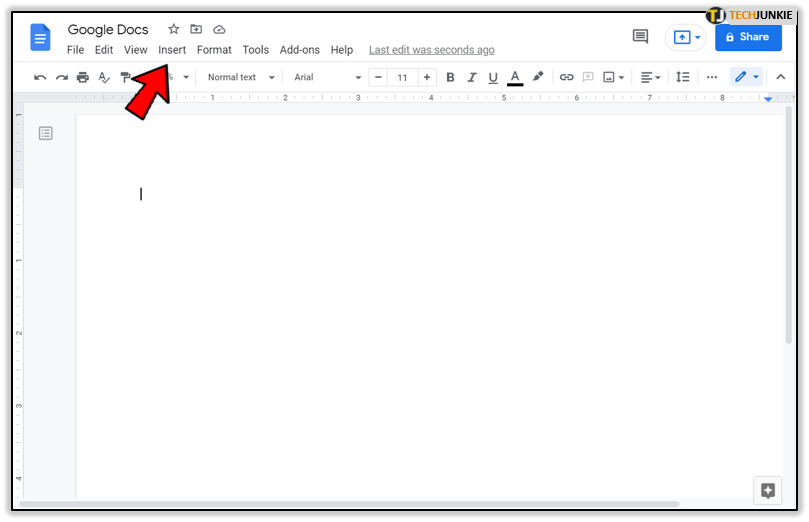Show the document outline icon
Screen dimensions: 809x522
(x=46, y=133)
